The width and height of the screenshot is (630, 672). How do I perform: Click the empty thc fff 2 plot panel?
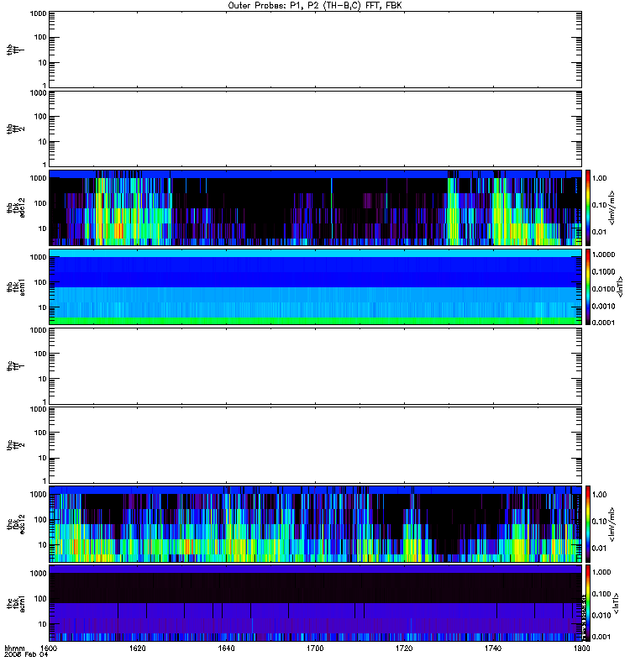coord(316,445)
